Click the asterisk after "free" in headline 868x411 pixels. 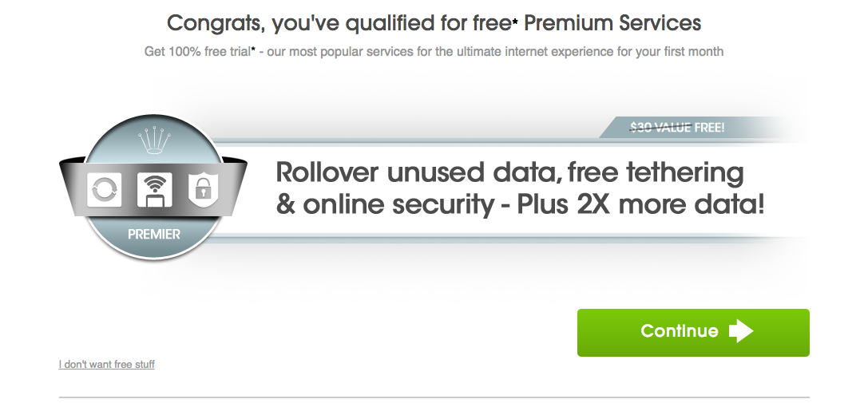pyautogui.click(x=515, y=22)
